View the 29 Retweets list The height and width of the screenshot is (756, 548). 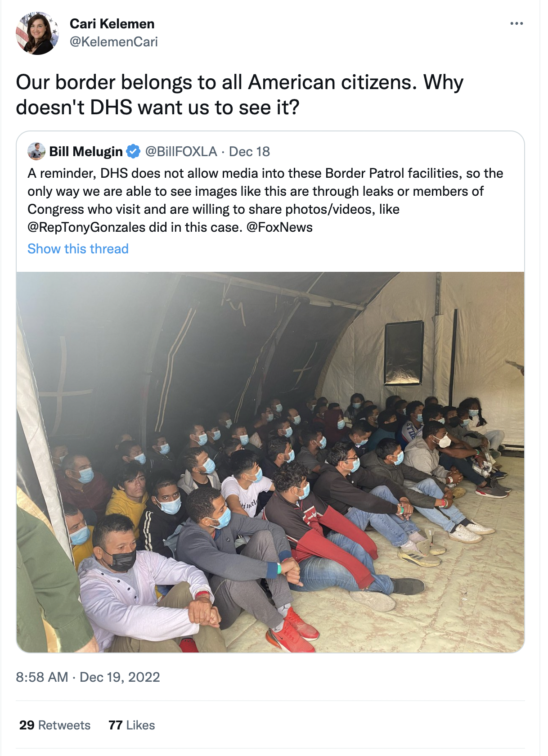coord(55,725)
